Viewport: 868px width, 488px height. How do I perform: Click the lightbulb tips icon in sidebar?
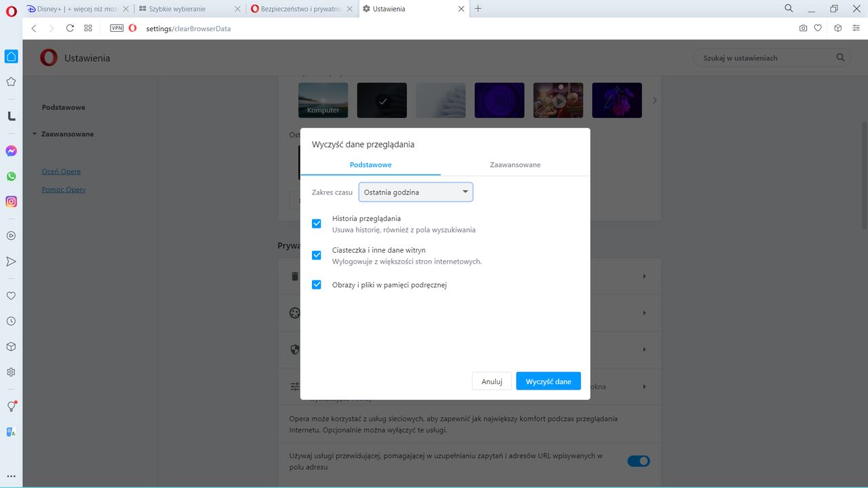pyautogui.click(x=11, y=406)
